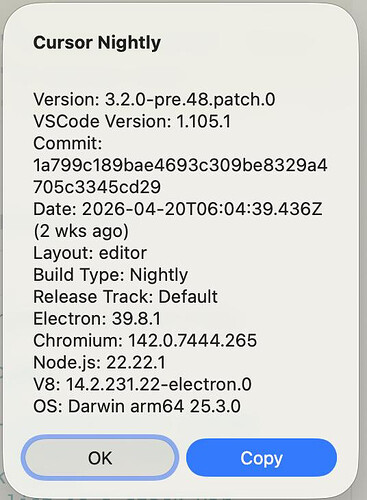Click the commit hash ending 705c3345cd29
Image resolution: width=367 pixels, height=500 pixels.
coord(97,187)
